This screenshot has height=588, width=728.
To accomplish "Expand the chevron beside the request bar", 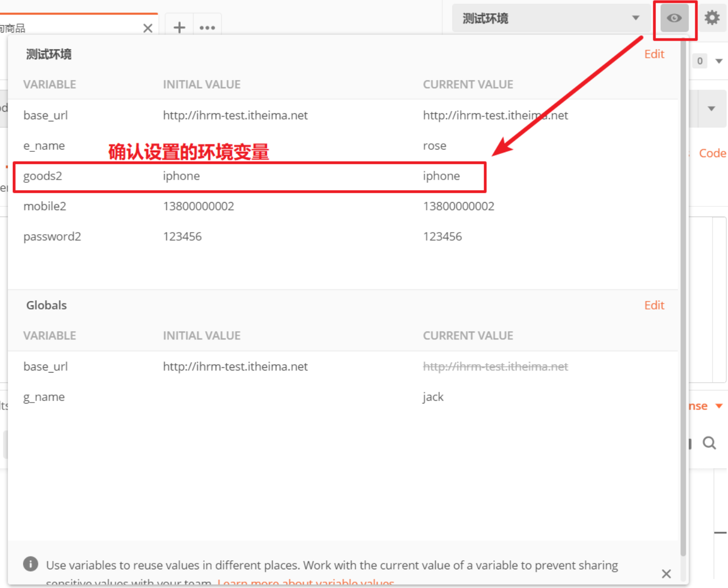I will [x=711, y=109].
